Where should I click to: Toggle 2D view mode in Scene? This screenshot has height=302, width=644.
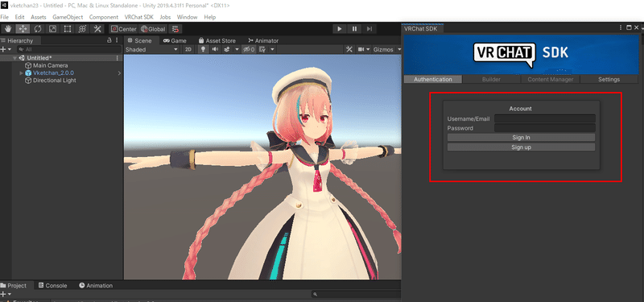coord(188,49)
